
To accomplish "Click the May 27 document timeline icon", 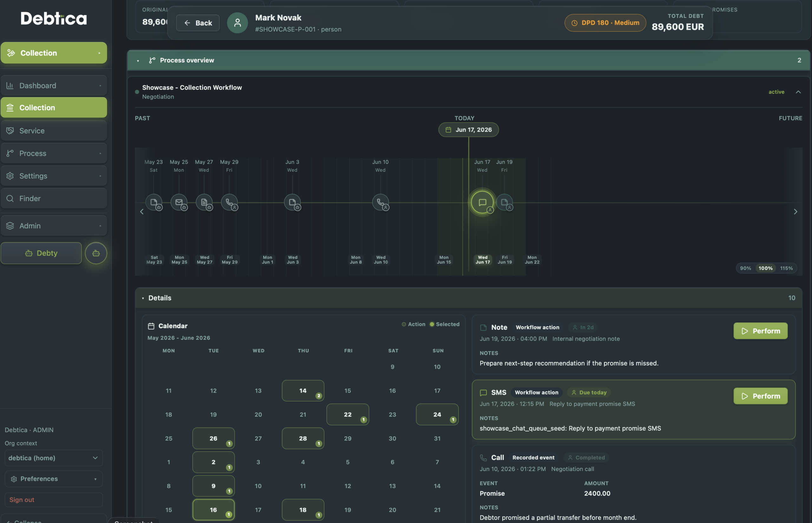I will [x=204, y=202].
